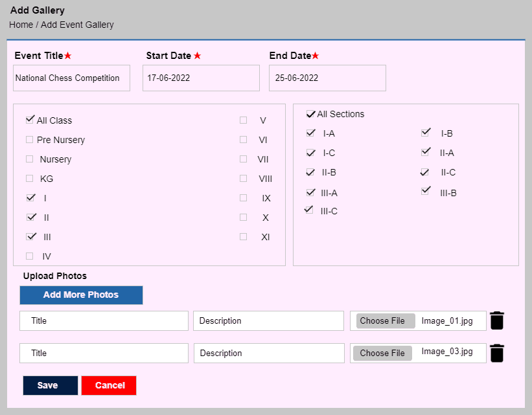Uncheck section III-B checkbox

click(x=426, y=191)
